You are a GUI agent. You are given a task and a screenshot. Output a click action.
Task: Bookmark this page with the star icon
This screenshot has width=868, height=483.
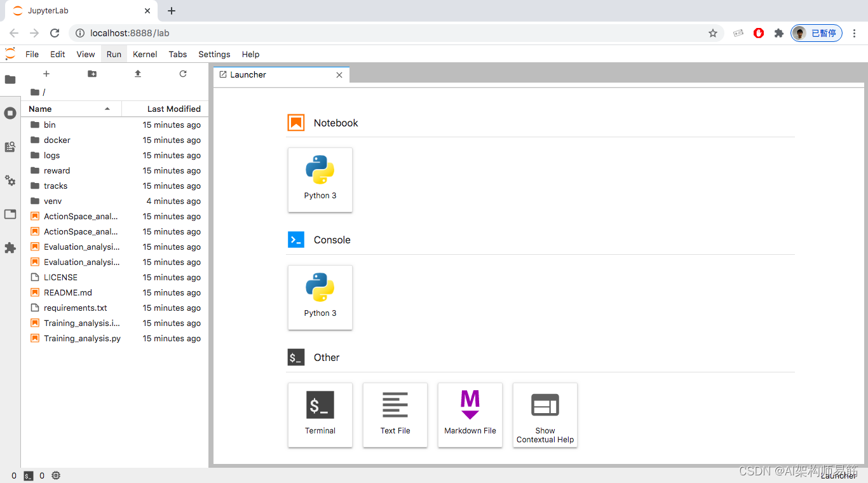[x=713, y=33]
